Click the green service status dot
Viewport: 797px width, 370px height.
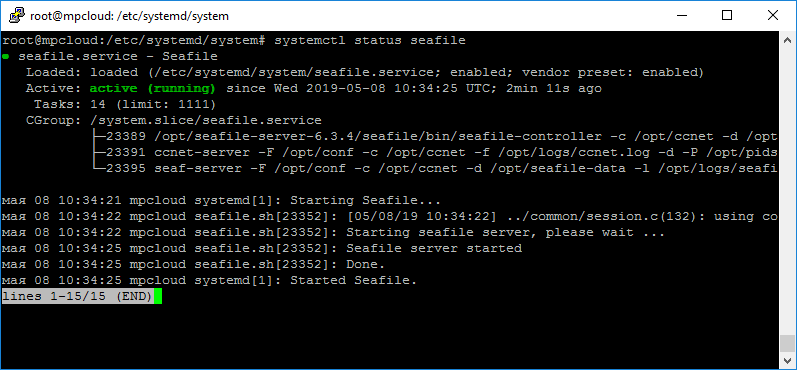click(x=5, y=56)
